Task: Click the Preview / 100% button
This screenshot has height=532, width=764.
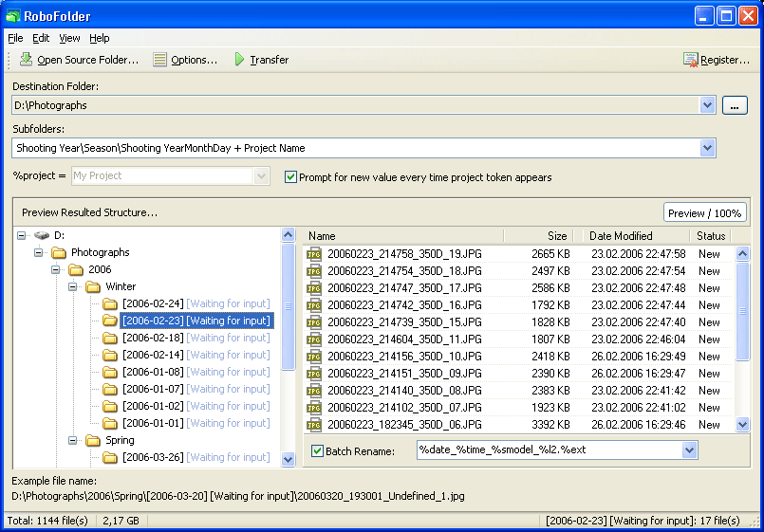Action: (704, 212)
